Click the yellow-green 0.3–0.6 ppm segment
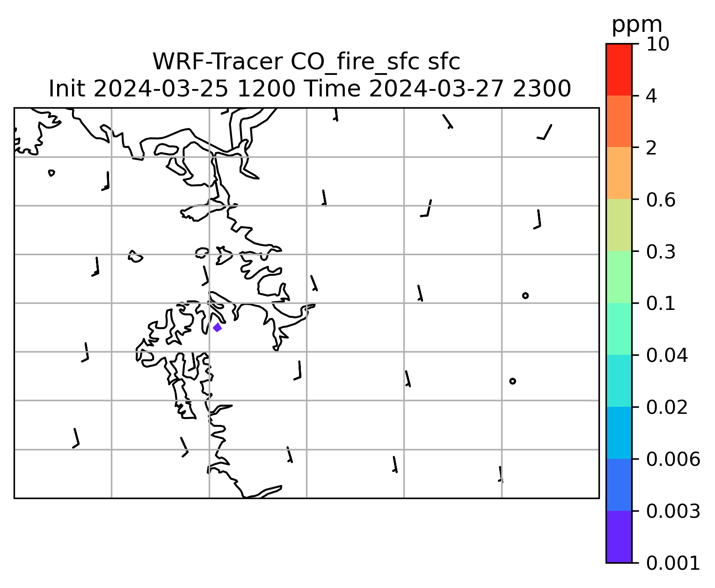The height and width of the screenshot is (588, 715). [x=619, y=225]
